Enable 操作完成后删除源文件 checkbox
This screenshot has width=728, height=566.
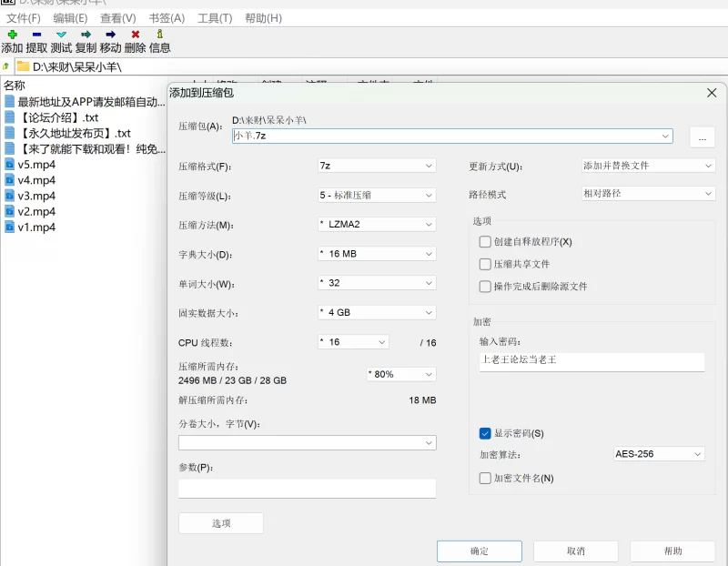click(485, 286)
